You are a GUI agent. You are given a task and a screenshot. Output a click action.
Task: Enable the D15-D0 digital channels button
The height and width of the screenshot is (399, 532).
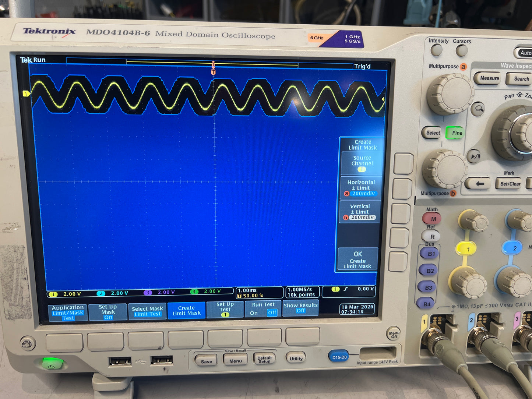(339, 357)
